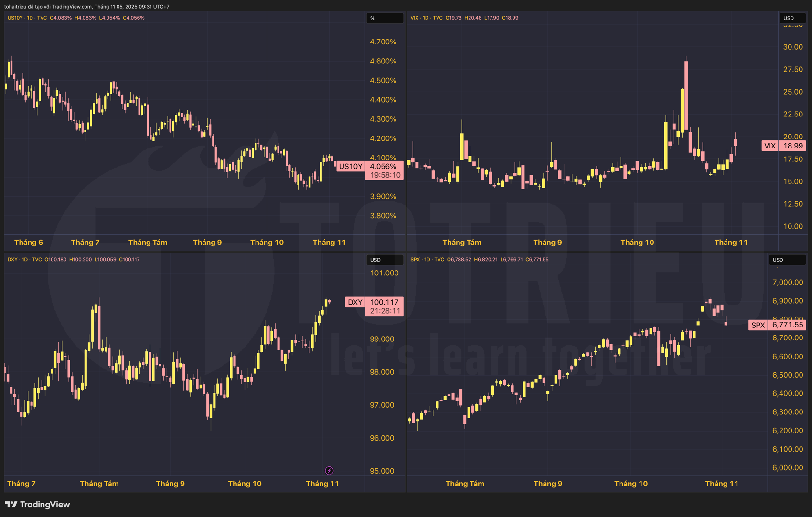The width and height of the screenshot is (812, 517).
Task: Open the % unit selector on US10Y chart
Action: click(384, 18)
